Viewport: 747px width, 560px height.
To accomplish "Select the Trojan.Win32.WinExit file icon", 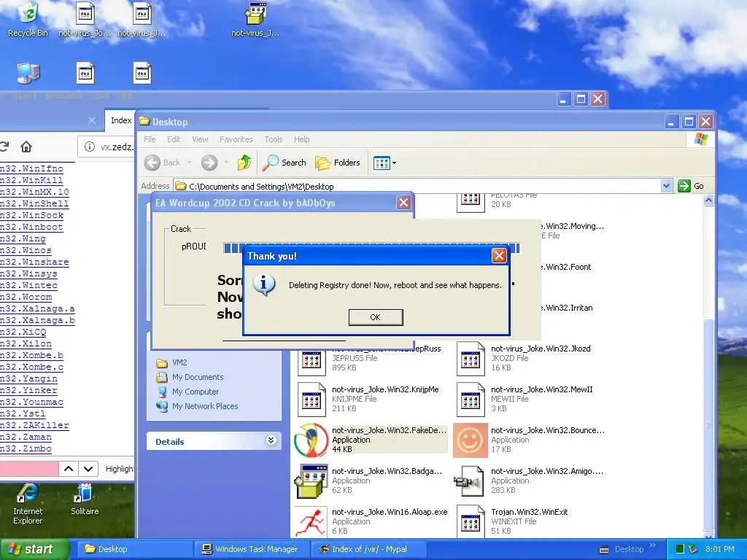I will click(x=471, y=521).
